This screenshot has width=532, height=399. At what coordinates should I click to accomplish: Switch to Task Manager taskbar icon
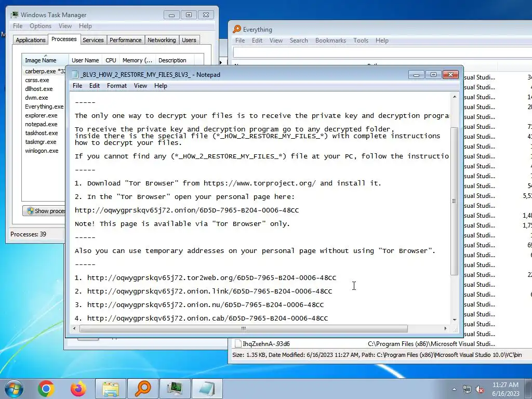pos(175,389)
